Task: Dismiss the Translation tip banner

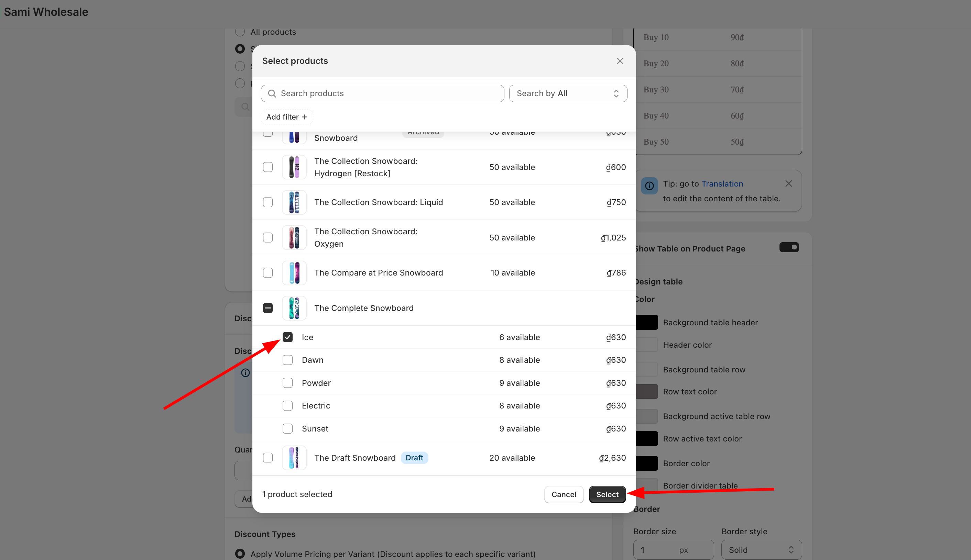Action: 788,184
